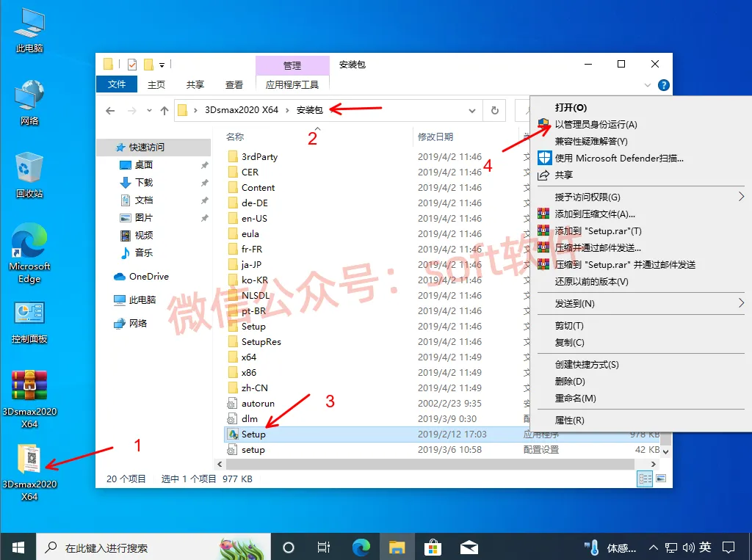Select the 3Dsmax2020 X64 WinRAR archive icon
The height and width of the screenshot is (560, 752).
click(29, 399)
